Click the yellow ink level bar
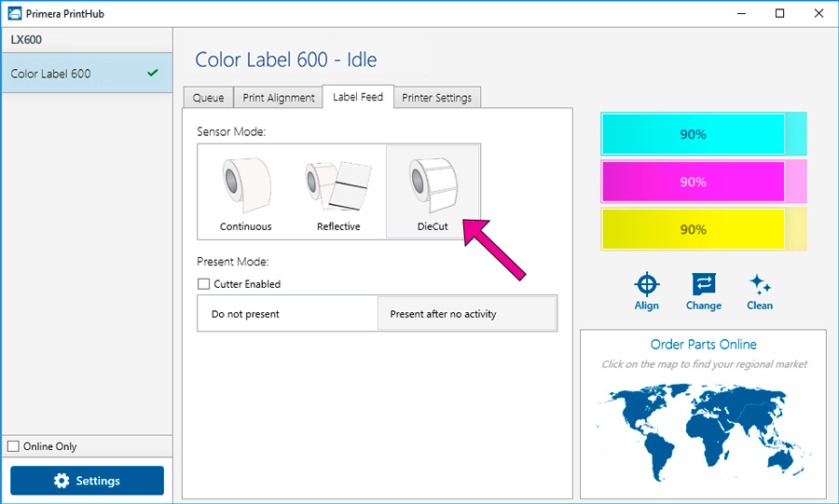This screenshot has width=839, height=504. 703,229
